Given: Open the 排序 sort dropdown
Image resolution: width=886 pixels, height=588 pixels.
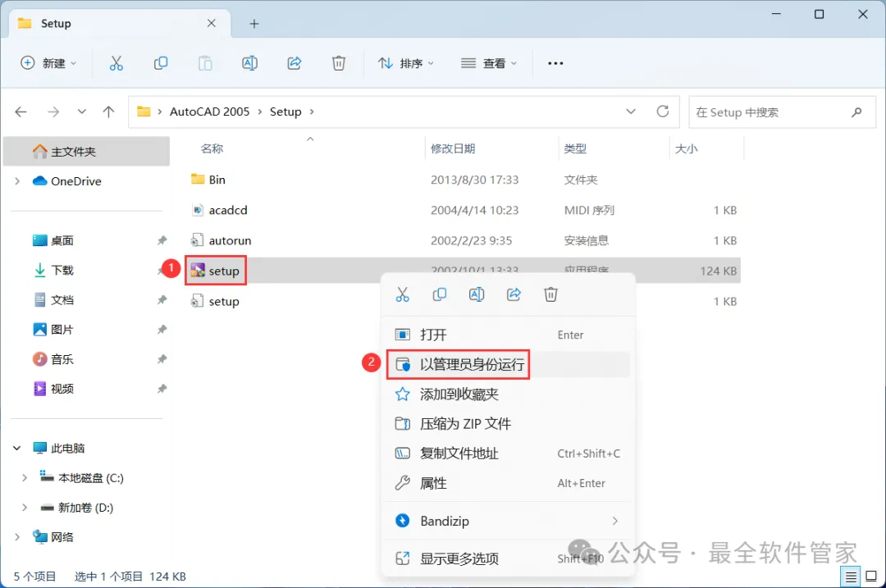Looking at the screenshot, I should point(406,63).
